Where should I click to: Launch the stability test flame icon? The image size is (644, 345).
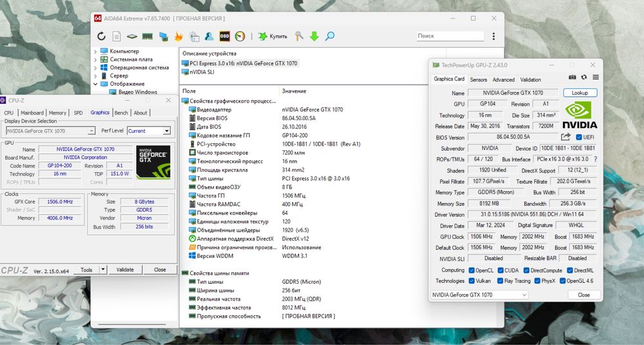179,36
